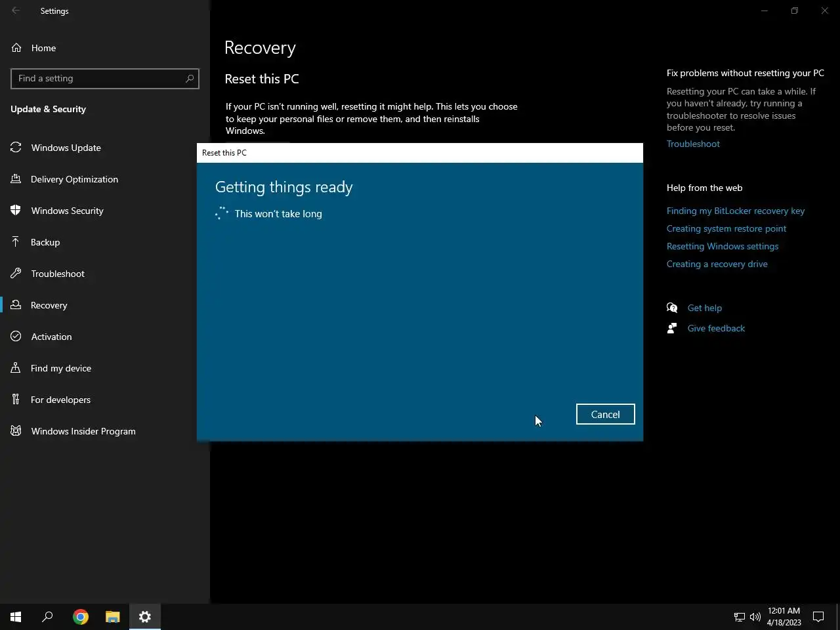
Task: Open Windows Security shield icon
Action: click(16, 211)
